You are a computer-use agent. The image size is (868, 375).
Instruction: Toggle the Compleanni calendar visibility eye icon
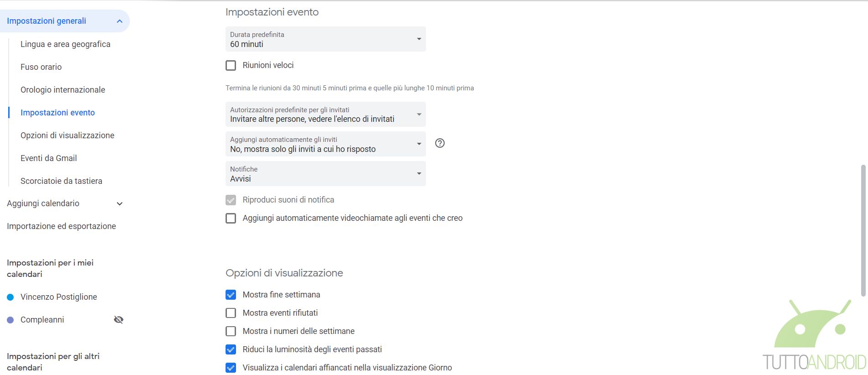(x=118, y=320)
